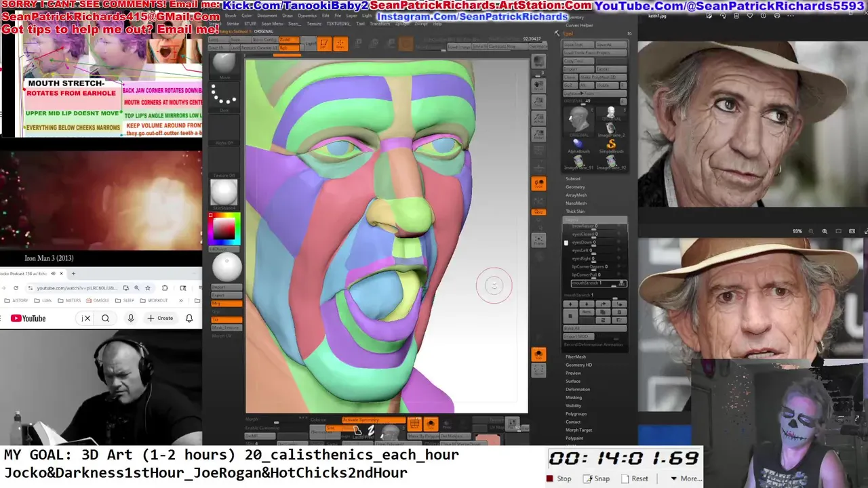This screenshot has width=868, height=488.
Task: Click the orange Edit mode icon
Action: click(x=324, y=44)
